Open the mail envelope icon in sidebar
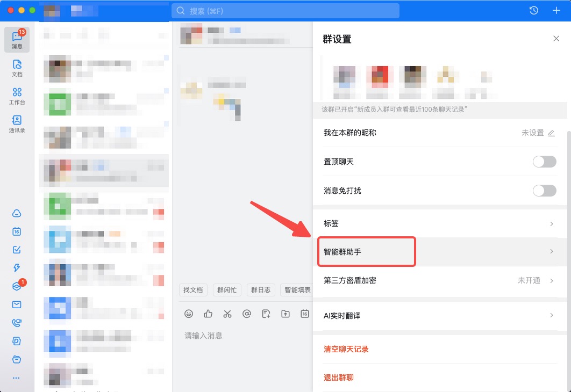Image resolution: width=571 pixels, height=392 pixels. 17,304
